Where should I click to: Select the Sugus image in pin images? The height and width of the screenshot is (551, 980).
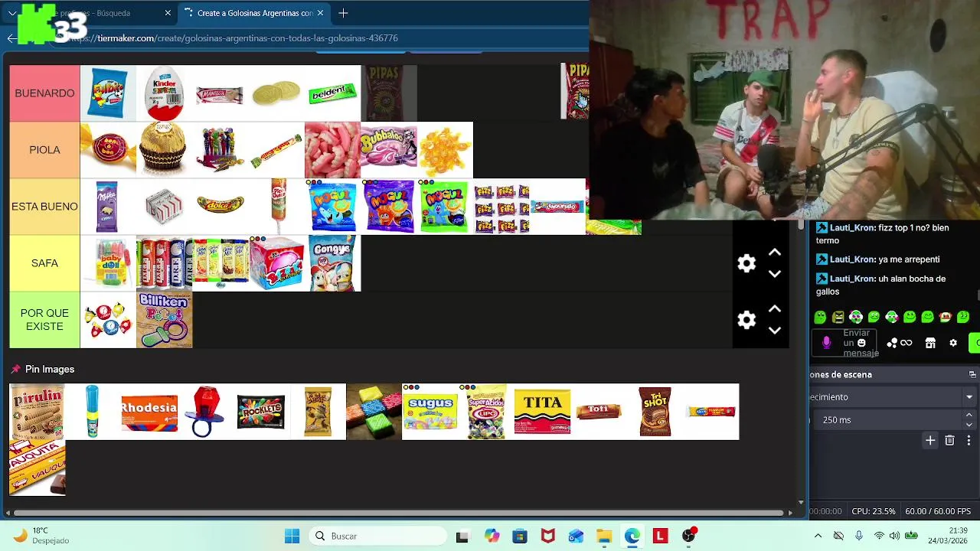(430, 412)
